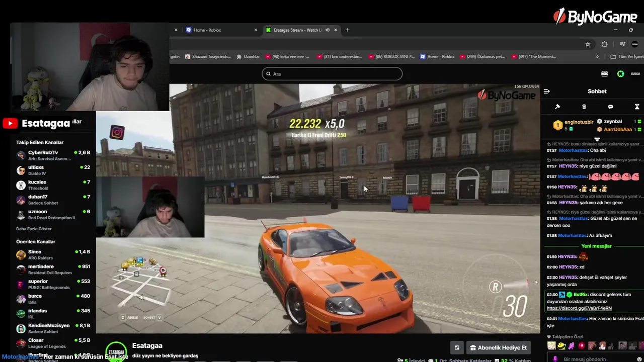This screenshot has height=362, width=644.
Task: Bookmark this page with the star icon
Action: [588, 44]
